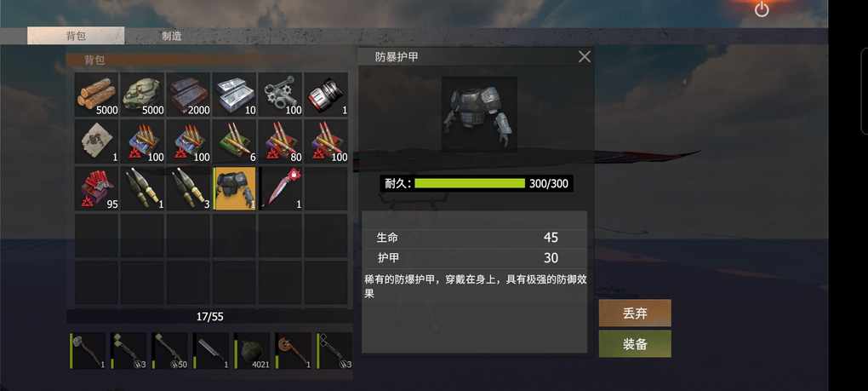The image size is (868, 391).
Task: Select the stone ore stack of 5000
Action: click(143, 95)
